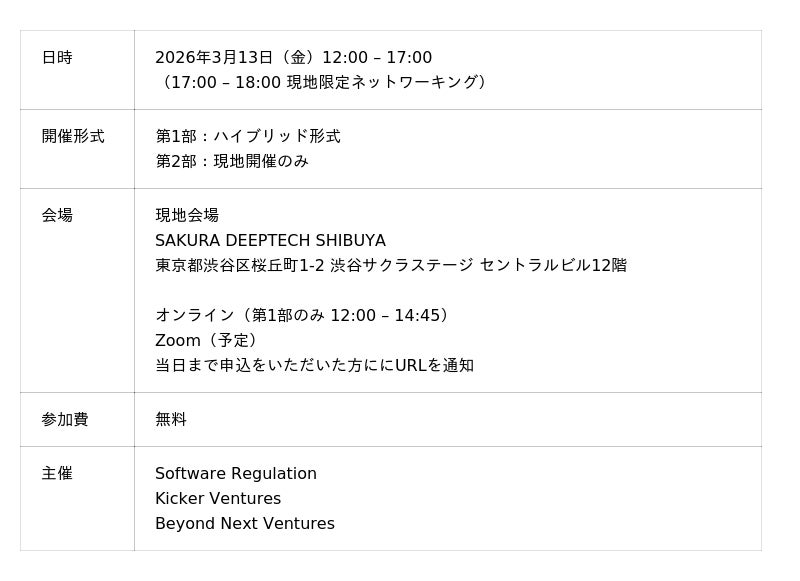Viewport: 800px width, 581px height.
Task: Click the 無料 fee value
Action: pyautogui.click(x=171, y=419)
